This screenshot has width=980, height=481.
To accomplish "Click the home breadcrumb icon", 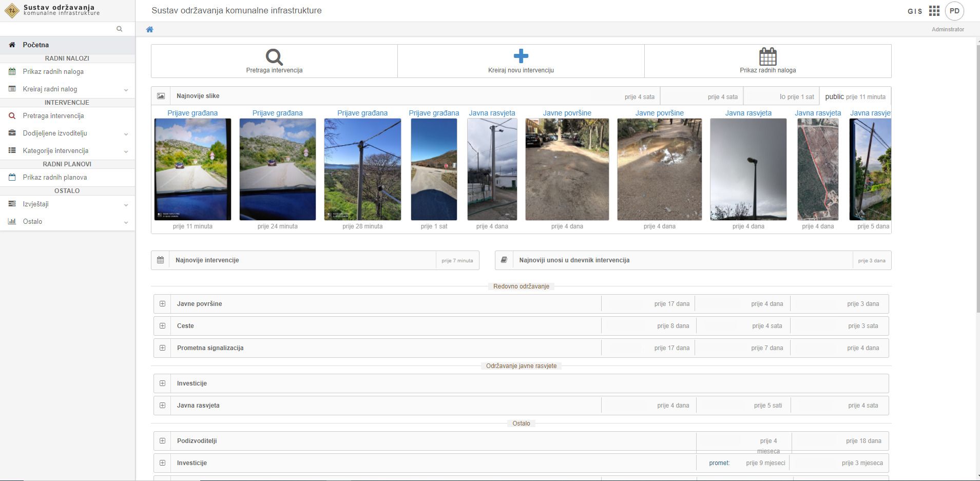I will click(x=150, y=29).
